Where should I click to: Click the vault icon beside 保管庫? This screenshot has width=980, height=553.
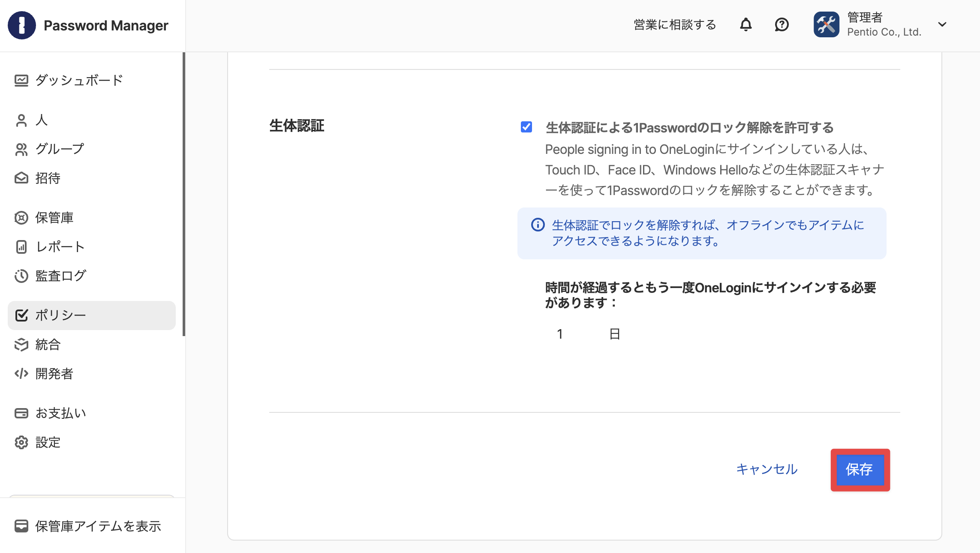tap(21, 218)
